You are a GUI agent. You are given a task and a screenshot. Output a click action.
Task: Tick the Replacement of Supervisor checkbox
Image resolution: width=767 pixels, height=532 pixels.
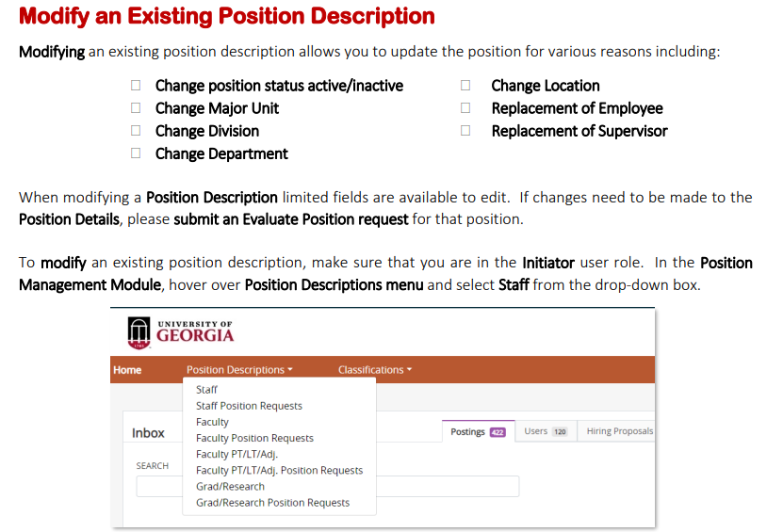pyautogui.click(x=465, y=131)
